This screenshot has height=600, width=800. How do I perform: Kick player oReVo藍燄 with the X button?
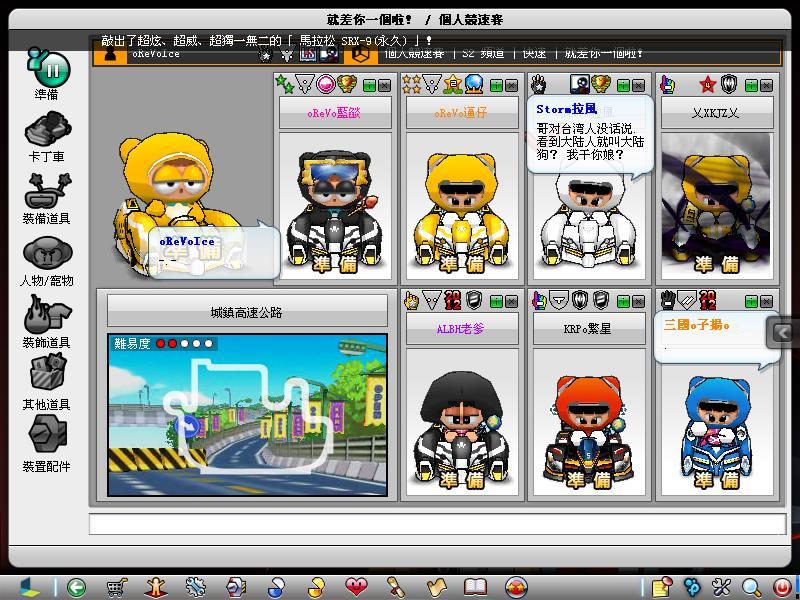[384, 85]
